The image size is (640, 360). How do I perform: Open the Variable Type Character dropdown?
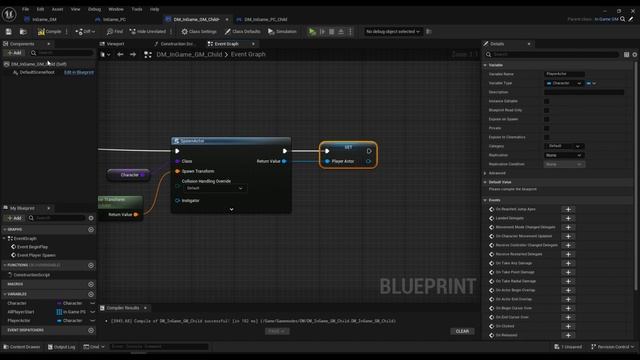point(564,83)
